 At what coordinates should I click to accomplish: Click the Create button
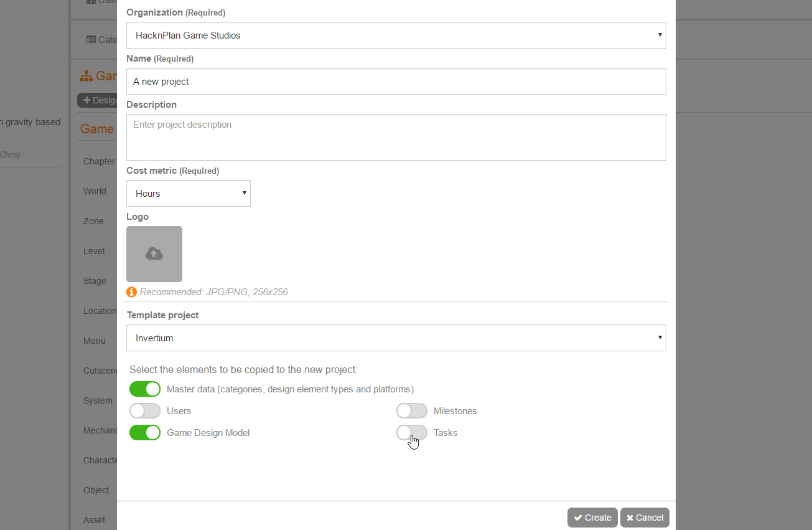coord(592,518)
